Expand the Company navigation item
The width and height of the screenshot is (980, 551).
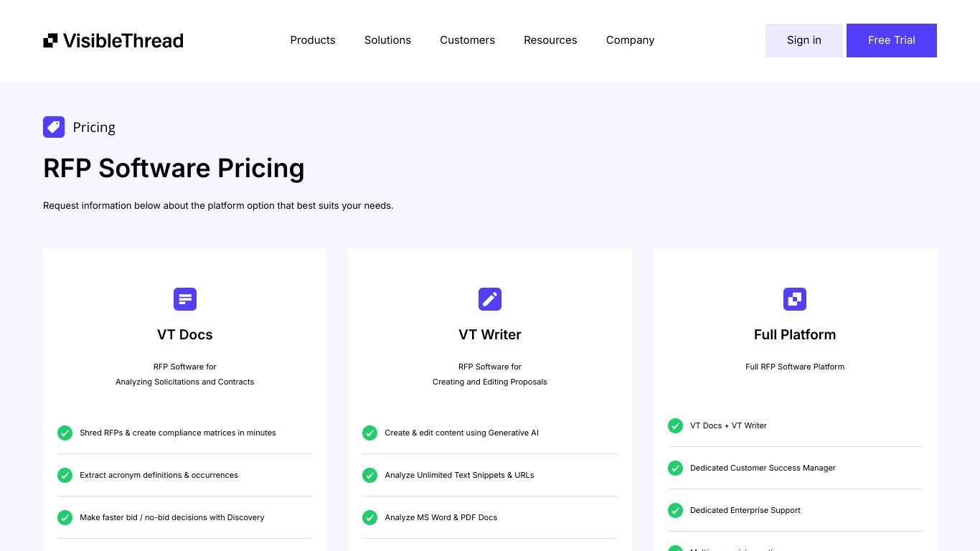[630, 40]
